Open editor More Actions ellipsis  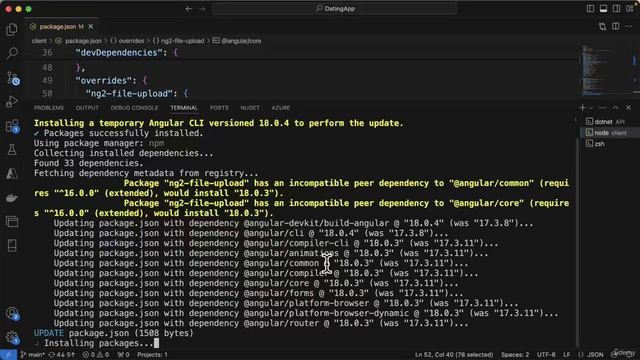(629, 27)
